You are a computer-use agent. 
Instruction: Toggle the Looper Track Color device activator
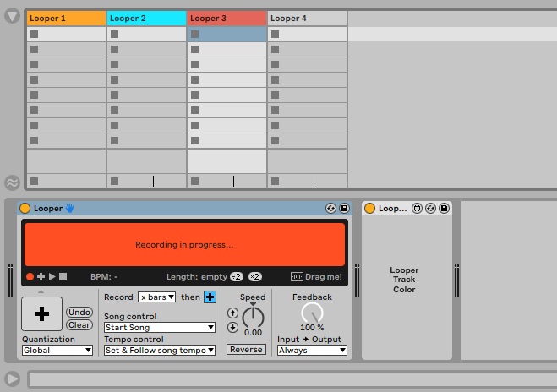(369, 209)
